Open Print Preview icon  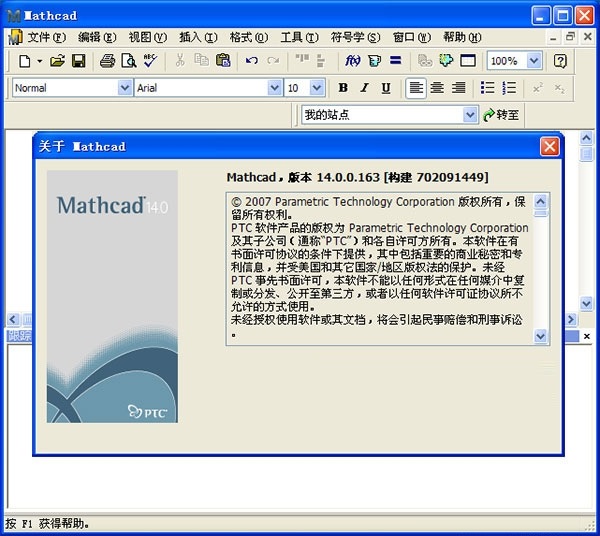[x=129, y=61]
